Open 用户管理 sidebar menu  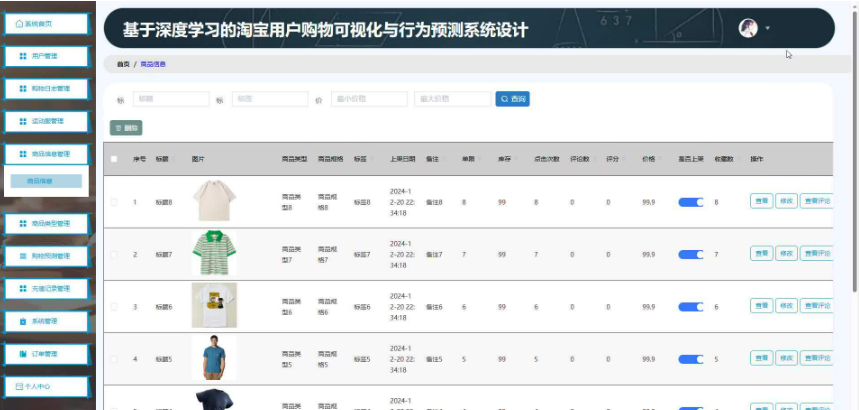click(x=47, y=56)
